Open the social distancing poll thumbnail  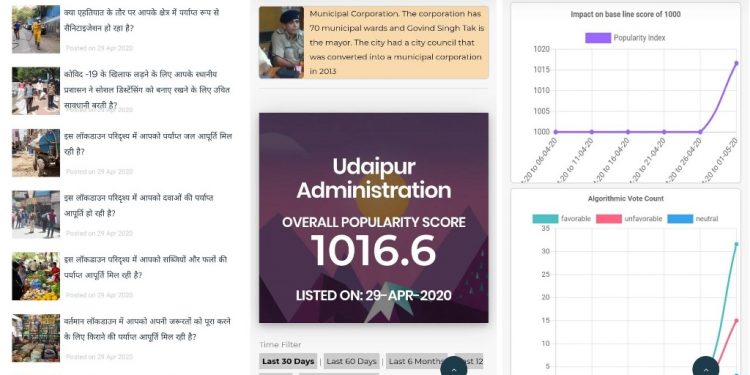[36, 91]
